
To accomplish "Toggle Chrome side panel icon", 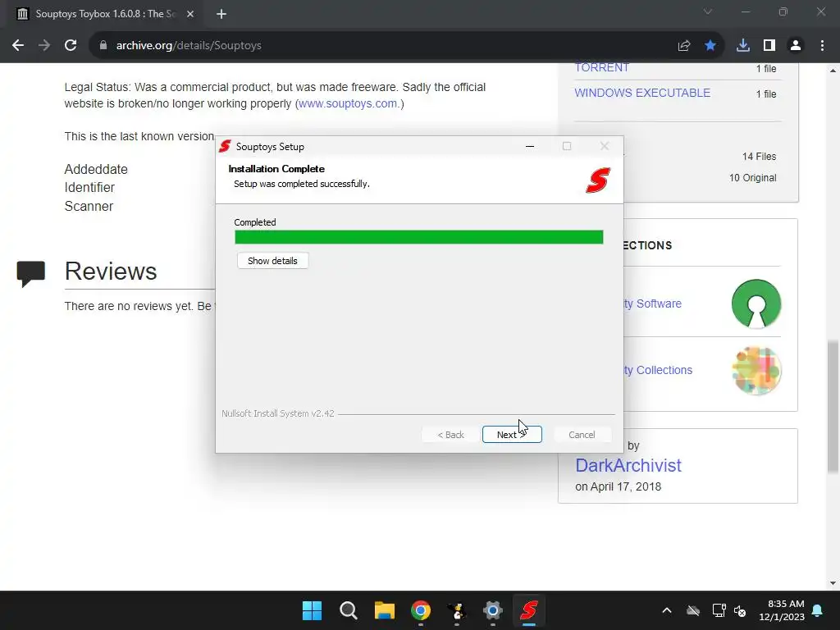I will click(x=769, y=46).
